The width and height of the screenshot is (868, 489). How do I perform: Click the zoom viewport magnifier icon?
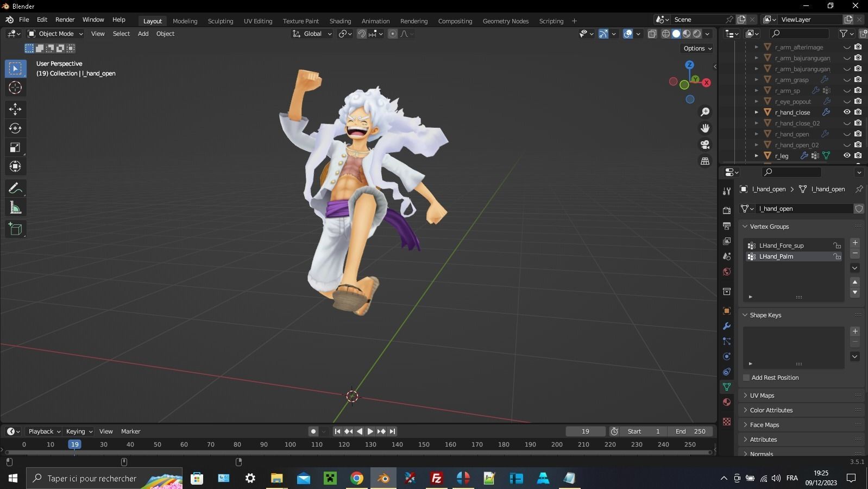(x=705, y=112)
